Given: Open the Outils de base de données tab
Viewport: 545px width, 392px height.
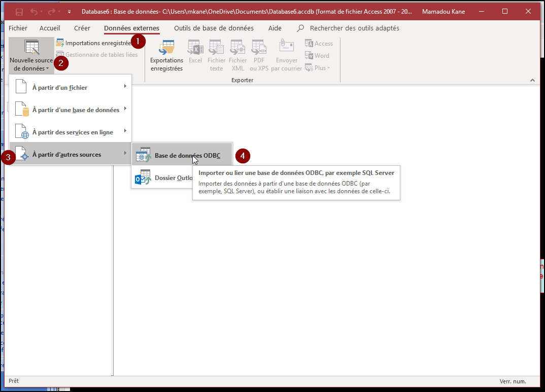Looking at the screenshot, I should pyautogui.click(x=214, y=28).
